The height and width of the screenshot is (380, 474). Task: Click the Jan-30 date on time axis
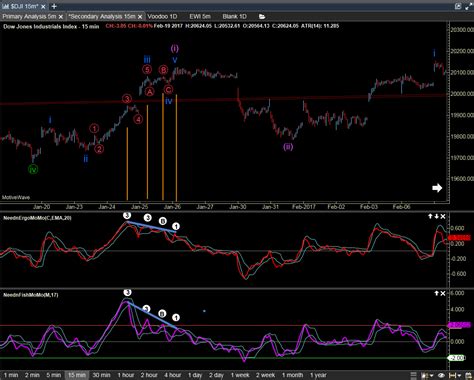pos(238,207)
